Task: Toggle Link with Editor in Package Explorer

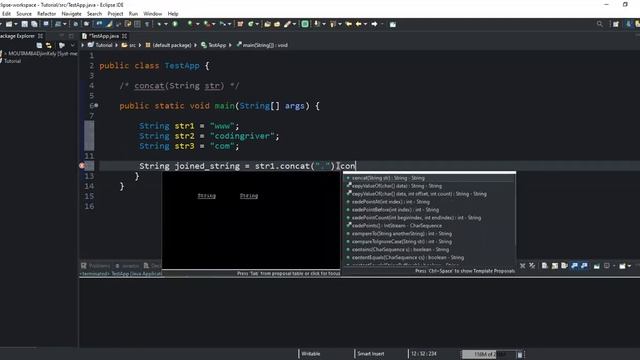Action: tap(49, 45)
